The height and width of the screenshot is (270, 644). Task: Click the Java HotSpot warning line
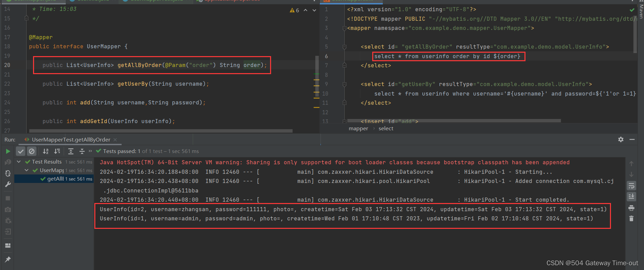[x=334, y=163]
